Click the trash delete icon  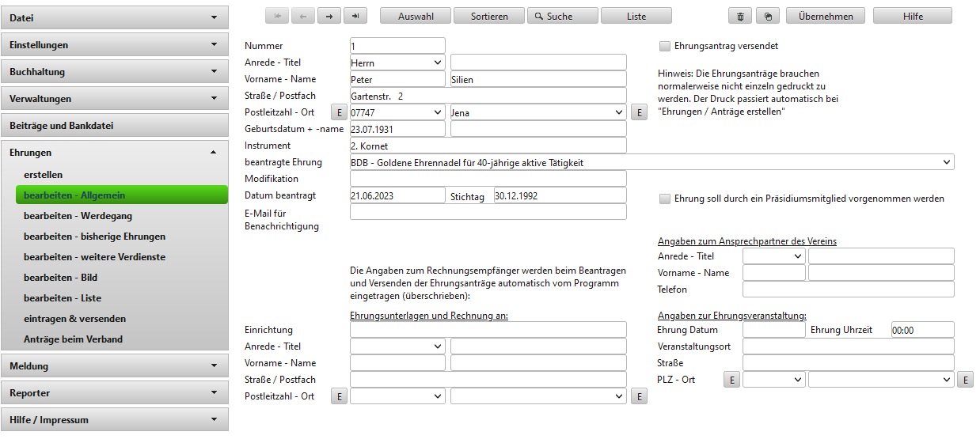coord(740,16)
